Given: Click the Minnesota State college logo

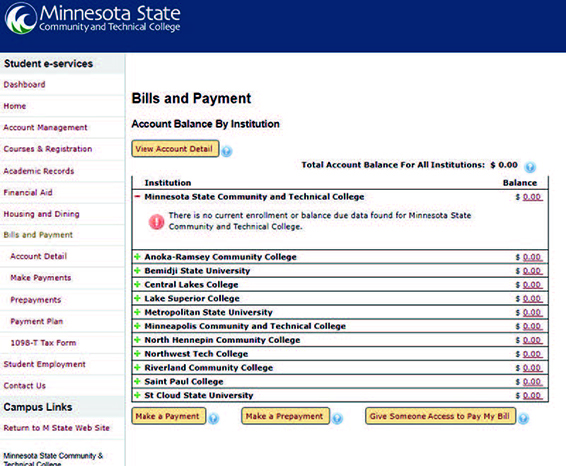Looking at the screenshot, I should [93, 18].
